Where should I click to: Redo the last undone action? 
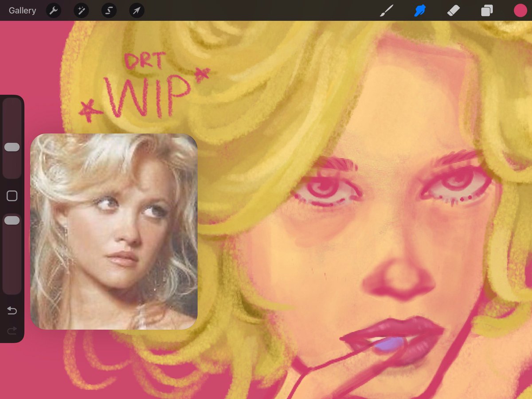tap(12, 330)
